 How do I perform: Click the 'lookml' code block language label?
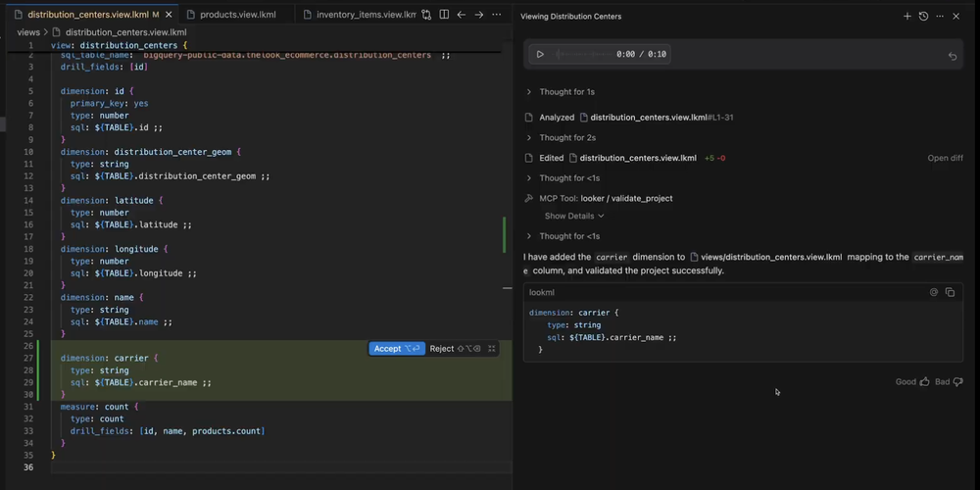coord(541,292)
